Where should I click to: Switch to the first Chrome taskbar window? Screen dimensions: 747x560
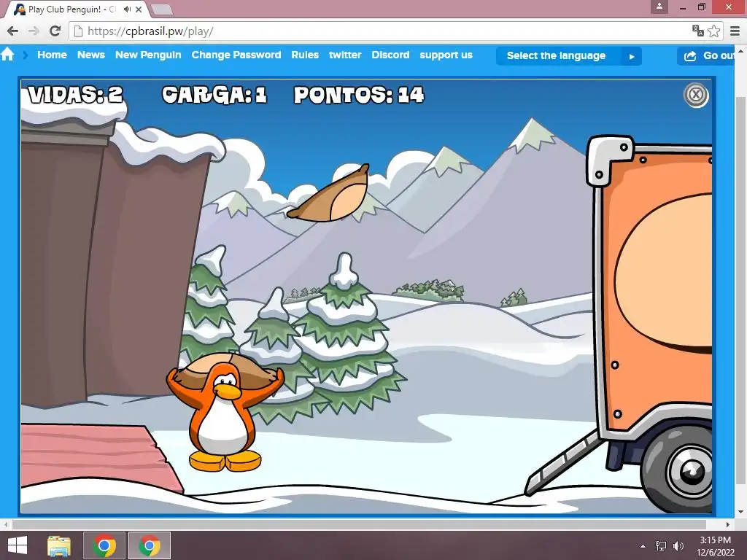(104, 545)
